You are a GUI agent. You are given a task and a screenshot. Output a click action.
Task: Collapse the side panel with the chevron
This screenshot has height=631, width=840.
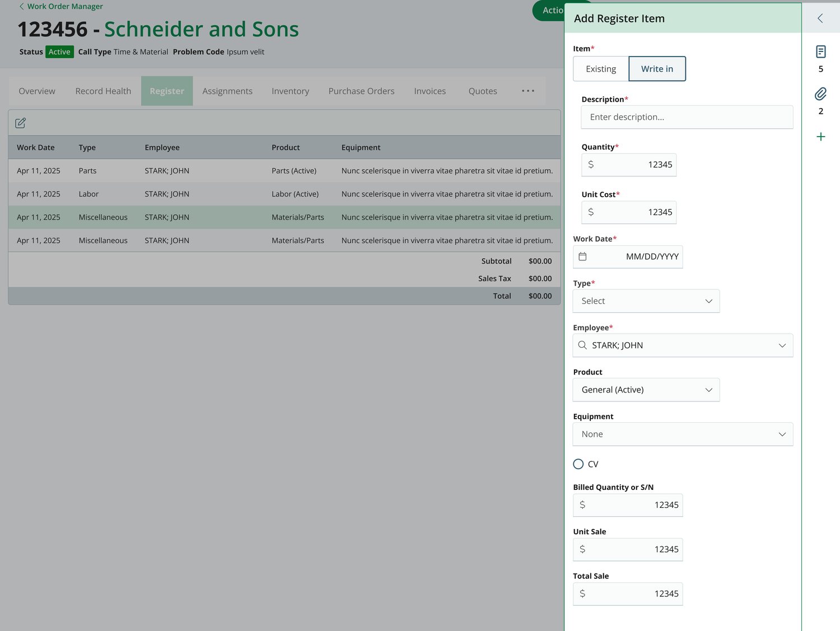[820, 18]
